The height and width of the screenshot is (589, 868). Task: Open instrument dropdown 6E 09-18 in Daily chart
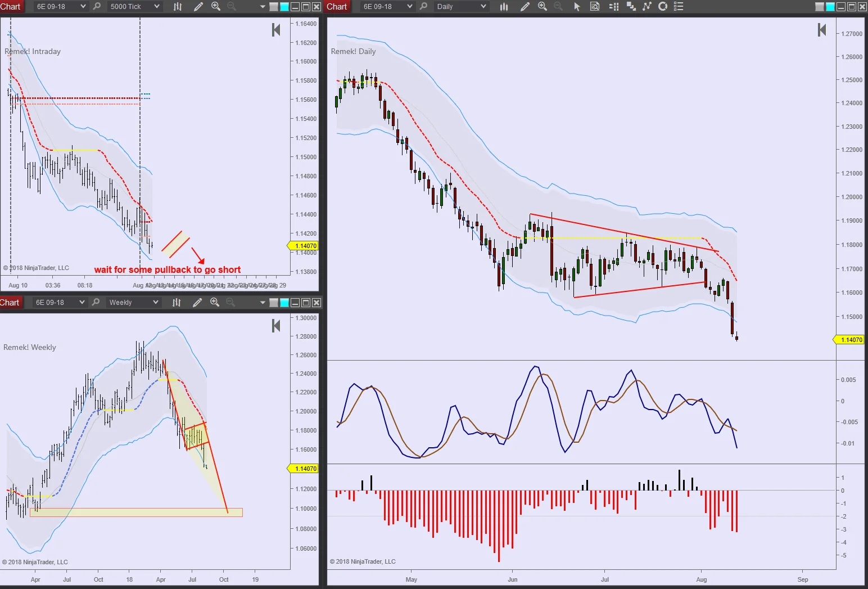click(387, 7)
